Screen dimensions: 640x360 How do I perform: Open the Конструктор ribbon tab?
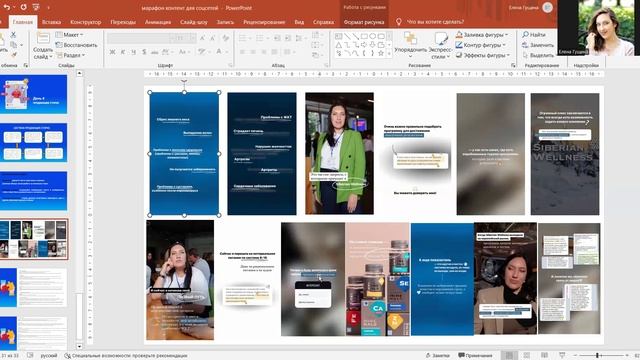(x=85, y=22)
